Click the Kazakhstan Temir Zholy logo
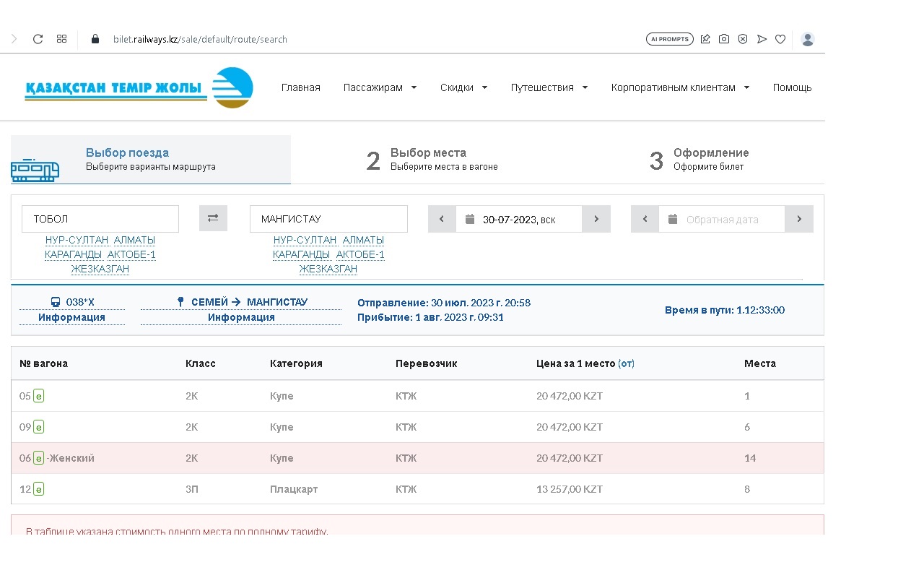924x578 pixels. 139,88
